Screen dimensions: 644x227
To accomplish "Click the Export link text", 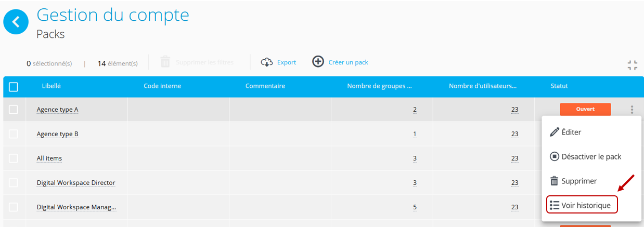I will [287, 62].
